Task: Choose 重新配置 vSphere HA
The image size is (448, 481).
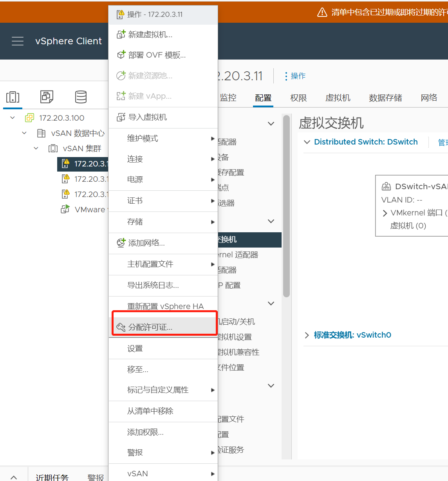Action: 163,306
